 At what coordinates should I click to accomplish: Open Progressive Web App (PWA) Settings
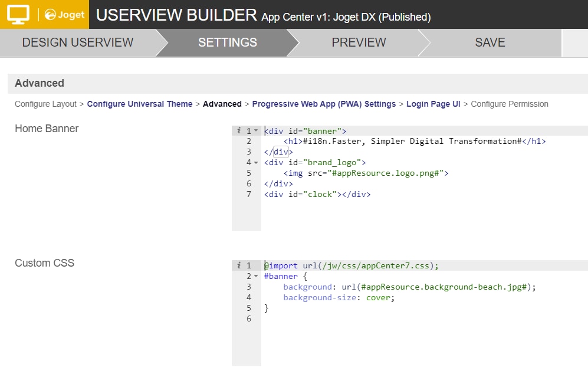(324, 104)
